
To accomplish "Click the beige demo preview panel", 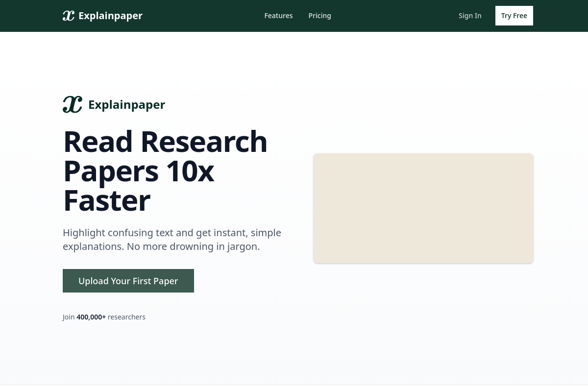I will 423,208.
